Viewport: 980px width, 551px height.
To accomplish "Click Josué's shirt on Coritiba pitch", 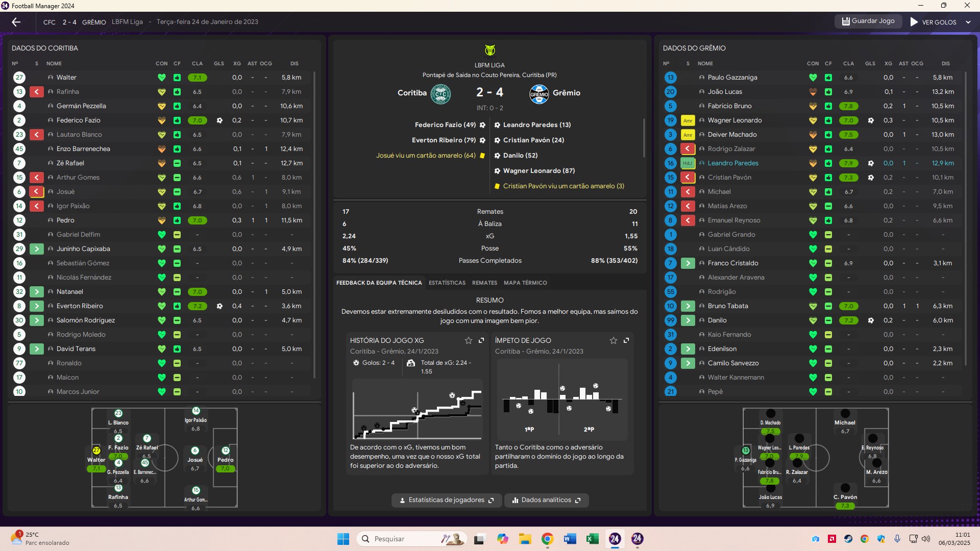I will (195, 450).
